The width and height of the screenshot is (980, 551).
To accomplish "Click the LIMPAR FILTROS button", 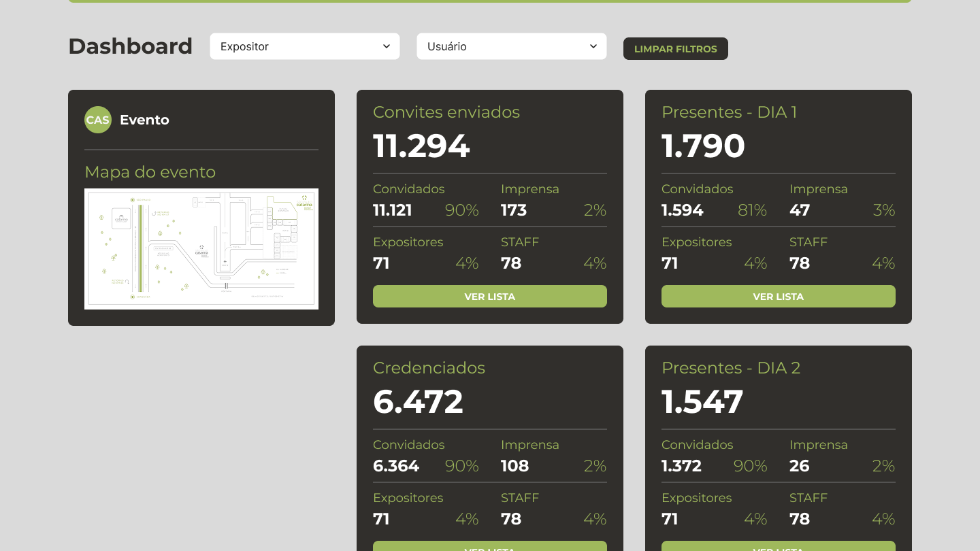I will [x=676, y=49].
